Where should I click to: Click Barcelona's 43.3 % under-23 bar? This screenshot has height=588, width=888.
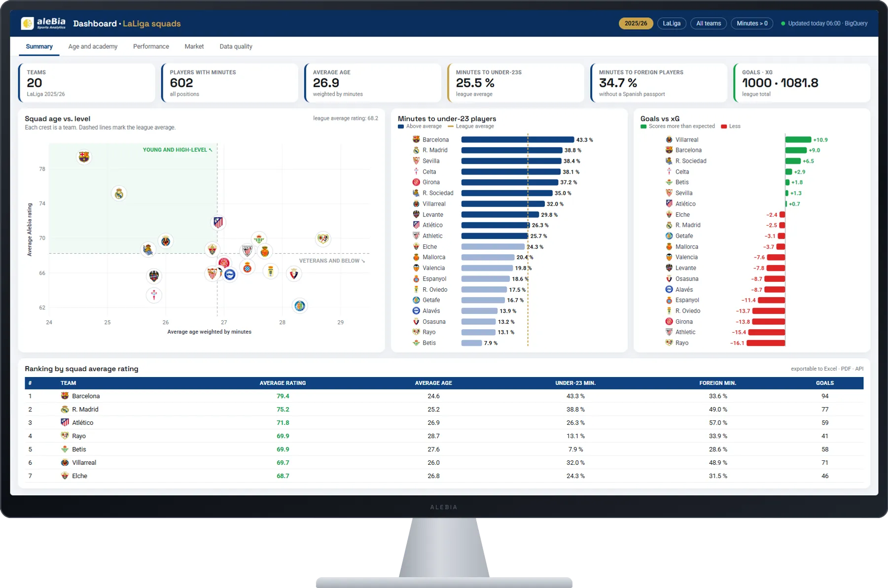(x=518, y=139)
